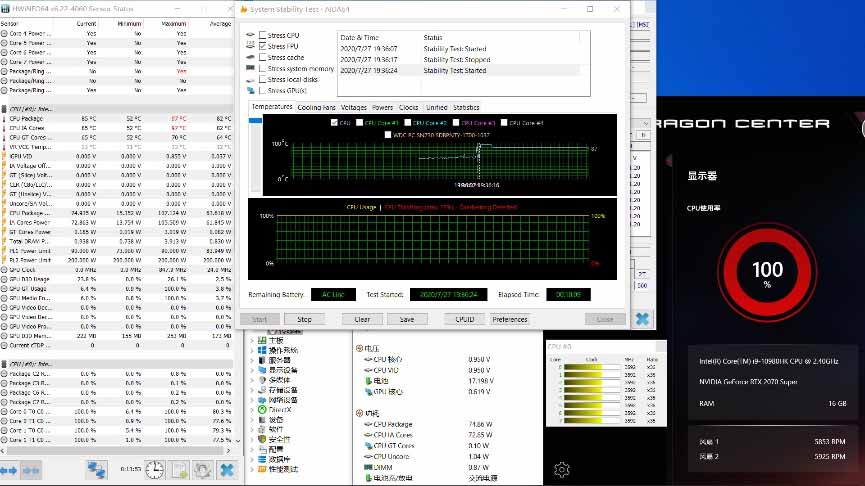Check the CPU Core #1 graph checkbox
This screenshot has height=486, width=865.
tap(359, 122)
